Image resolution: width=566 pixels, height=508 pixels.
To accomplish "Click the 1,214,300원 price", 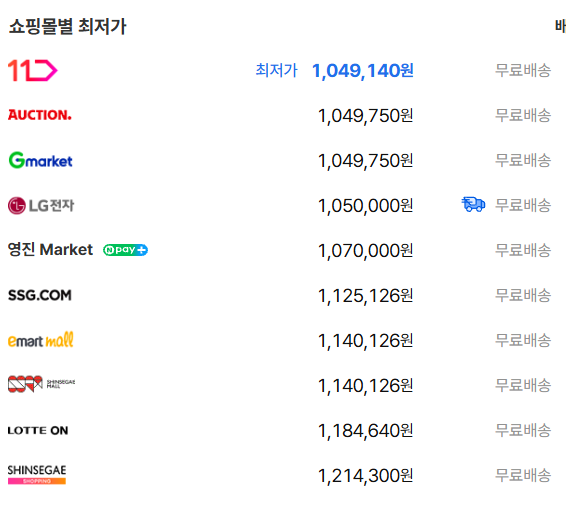I will point(365,476).
